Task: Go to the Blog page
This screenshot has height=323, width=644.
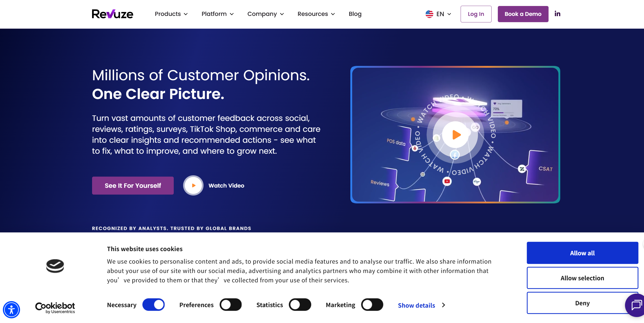Action: (355, 14)
